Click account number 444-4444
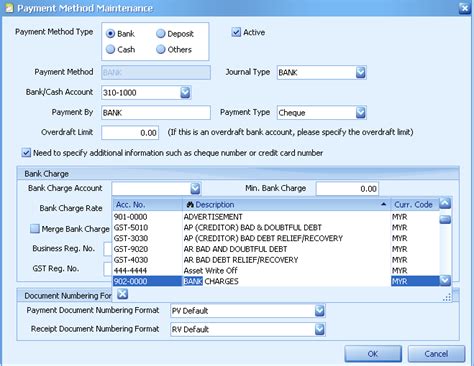This screenshot has width=474, height=366. (x=130, y=270)
